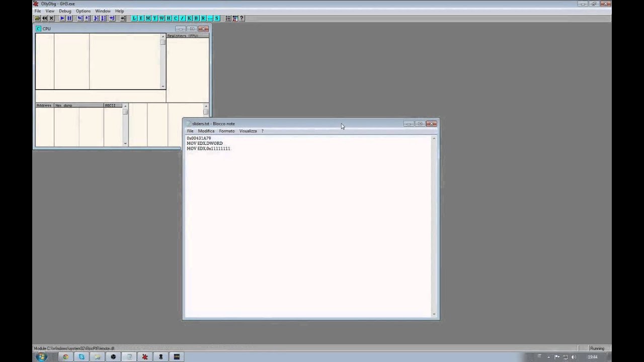Image resolution: width=644 pixels, height=362 pixels.
Task: Click the Blocco note scroll-up arrow
Action: (x=434, y=138)
